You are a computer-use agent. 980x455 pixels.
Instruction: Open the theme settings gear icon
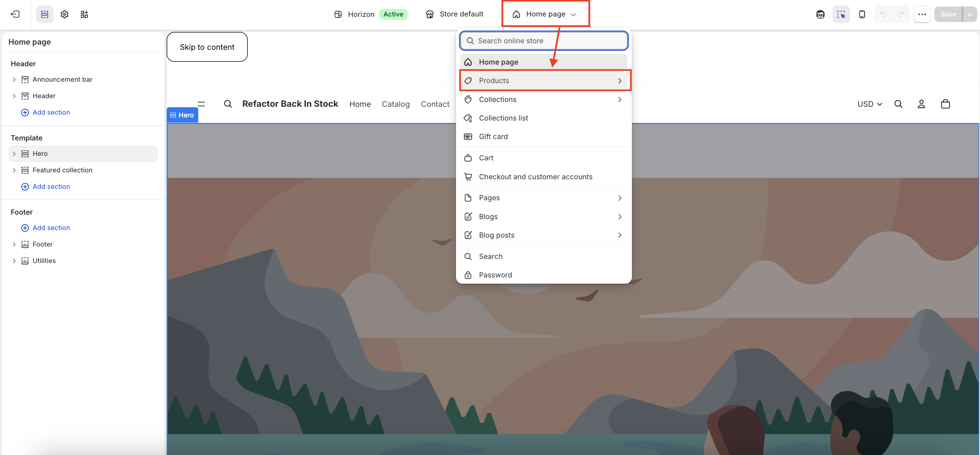pos(65,14)
